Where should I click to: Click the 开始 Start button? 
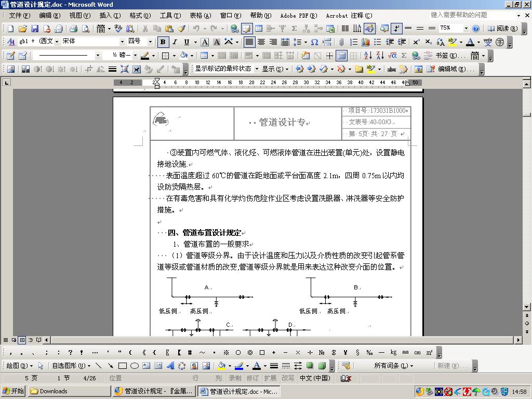(14, 391)
